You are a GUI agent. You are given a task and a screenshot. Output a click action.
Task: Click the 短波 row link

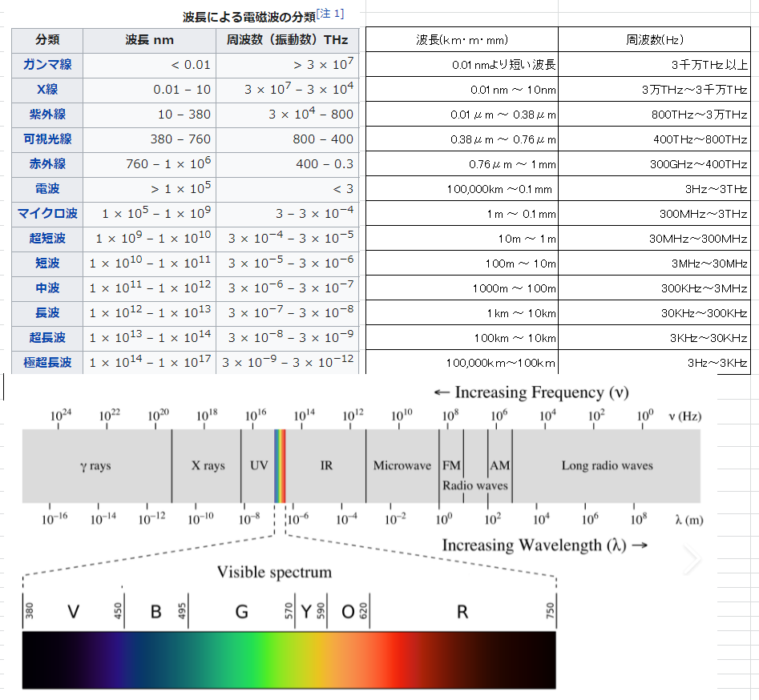click(x=47, y=264)
